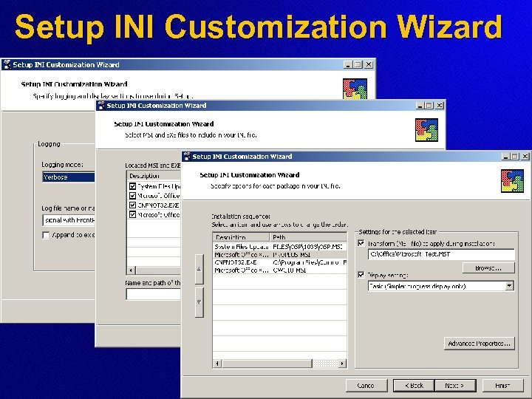Image resolution: width=532 pixels, height=399 pixels.
Task: Select the row with path PROPLUS.MSI
Action: click(280, 254)
